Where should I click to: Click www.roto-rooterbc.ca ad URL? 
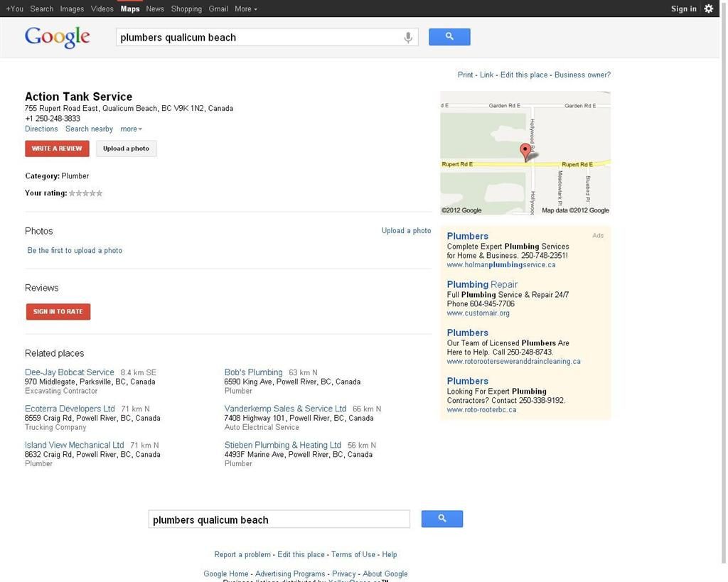click(481, 410)
